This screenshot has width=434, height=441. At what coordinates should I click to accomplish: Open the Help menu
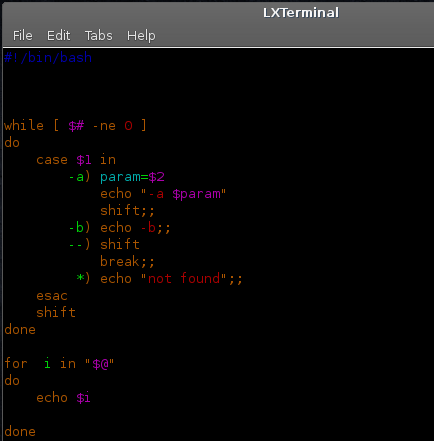click(x=141, y=36)
